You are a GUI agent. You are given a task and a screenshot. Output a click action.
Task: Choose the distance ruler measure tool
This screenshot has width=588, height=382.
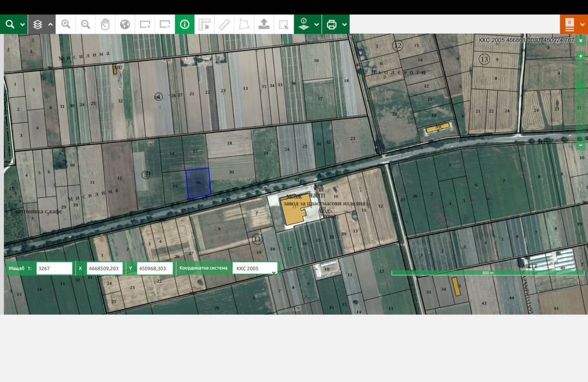click(x=224, y=24)
